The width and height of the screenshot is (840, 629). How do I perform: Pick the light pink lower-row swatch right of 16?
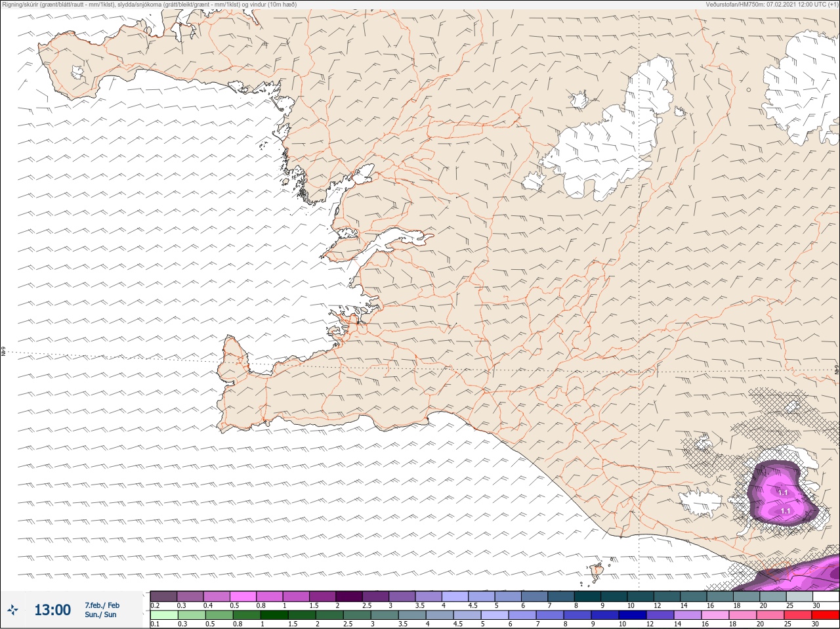pyautogui.click(x=715, y=615)
